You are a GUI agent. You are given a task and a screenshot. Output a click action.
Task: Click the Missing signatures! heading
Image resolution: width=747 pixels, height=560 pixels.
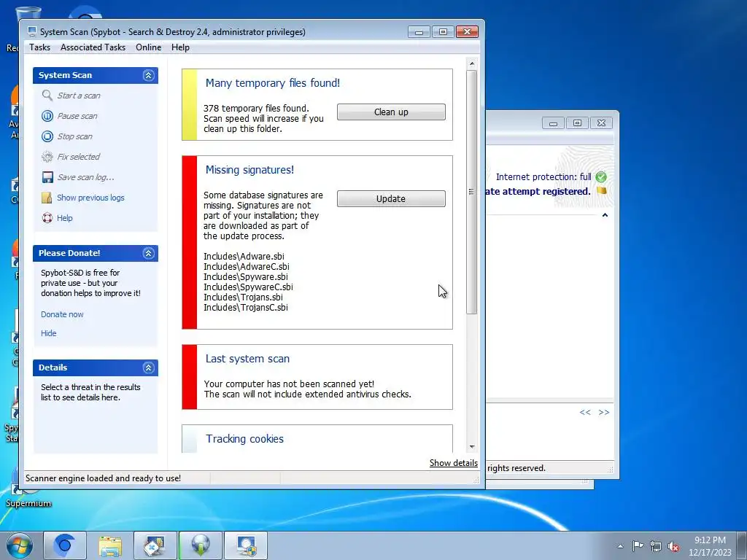[249, 169]
